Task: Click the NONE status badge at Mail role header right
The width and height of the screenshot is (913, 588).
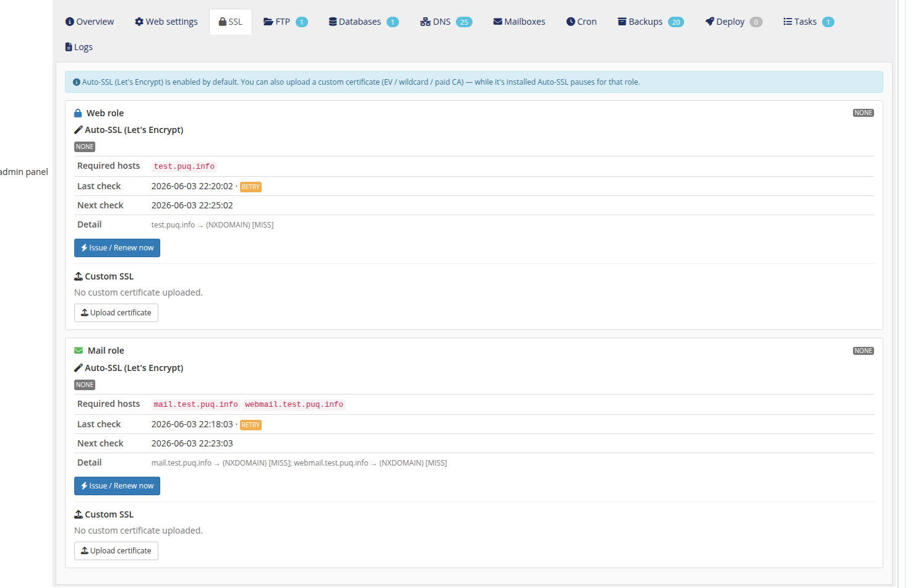Action: coord(864,351)
